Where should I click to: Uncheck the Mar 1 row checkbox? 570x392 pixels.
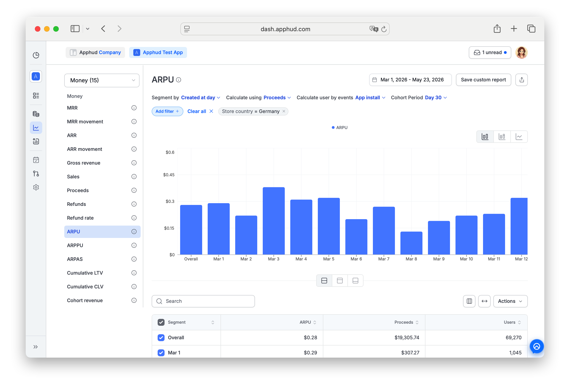pyautogui.click(x=161, y=353)
